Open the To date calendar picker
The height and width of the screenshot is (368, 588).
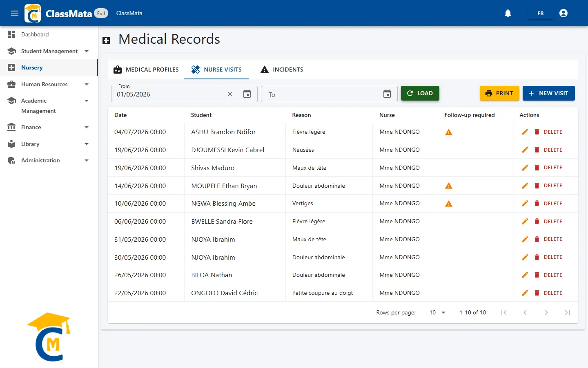pyautogui.click(x=387, y=94)
